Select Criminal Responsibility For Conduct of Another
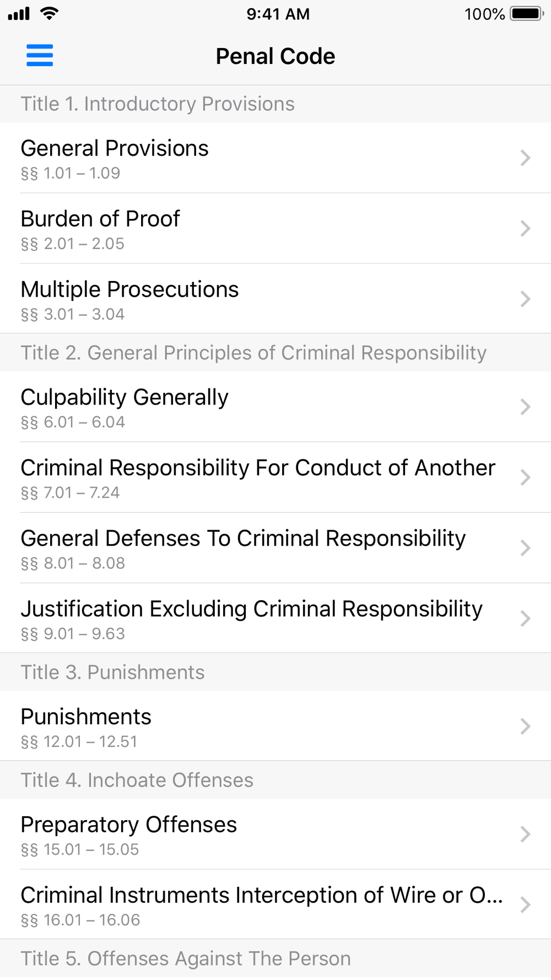The width and height of the screenshot is (551, 980). click(x=275, y=478)
